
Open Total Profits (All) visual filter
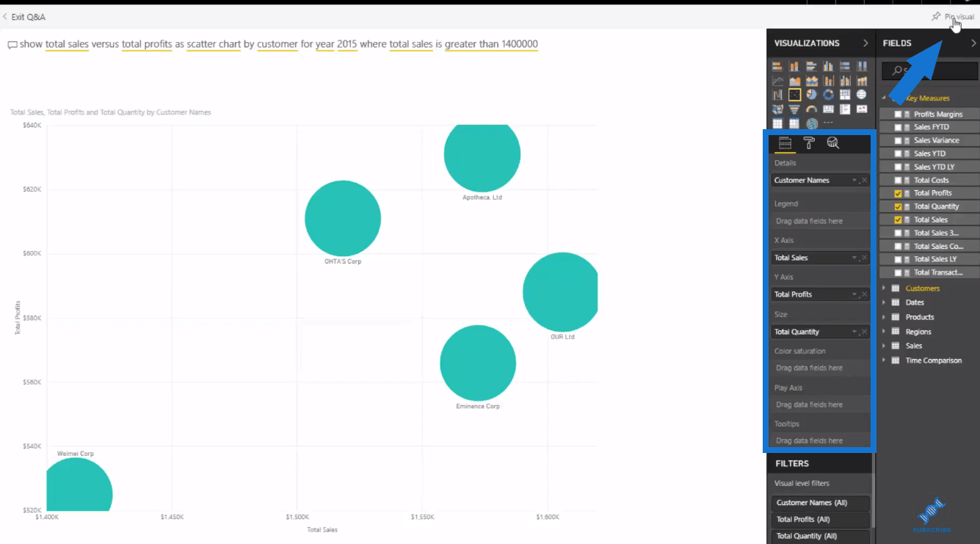click(x=820, y=520)
